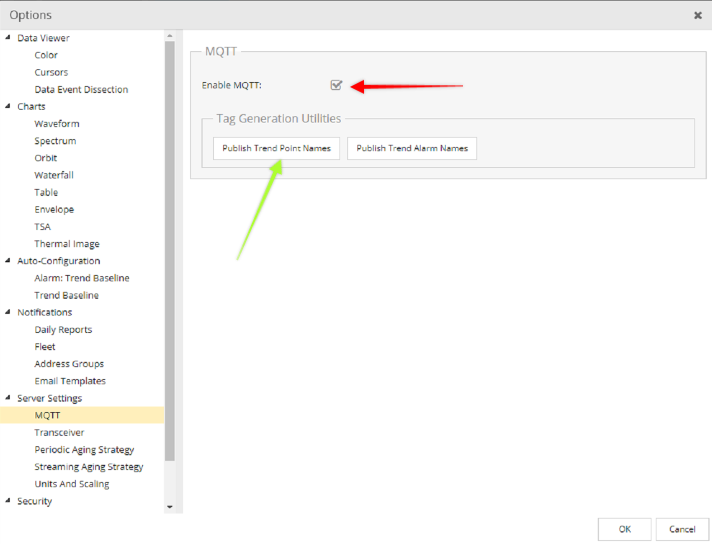This screenshot has height=544, width=712.
Task: Collapse the Security tree node
Action: pos(8,500)
